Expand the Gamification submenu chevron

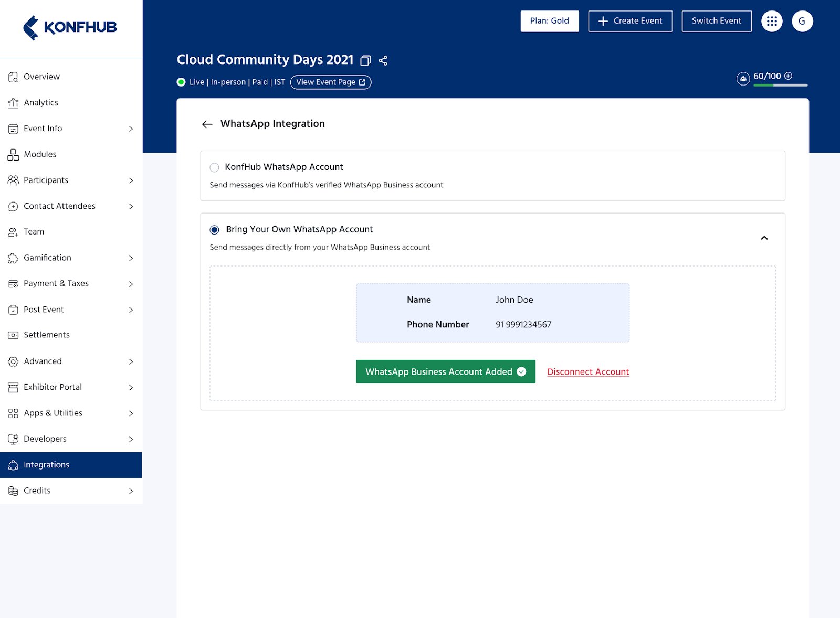point(131,258)
